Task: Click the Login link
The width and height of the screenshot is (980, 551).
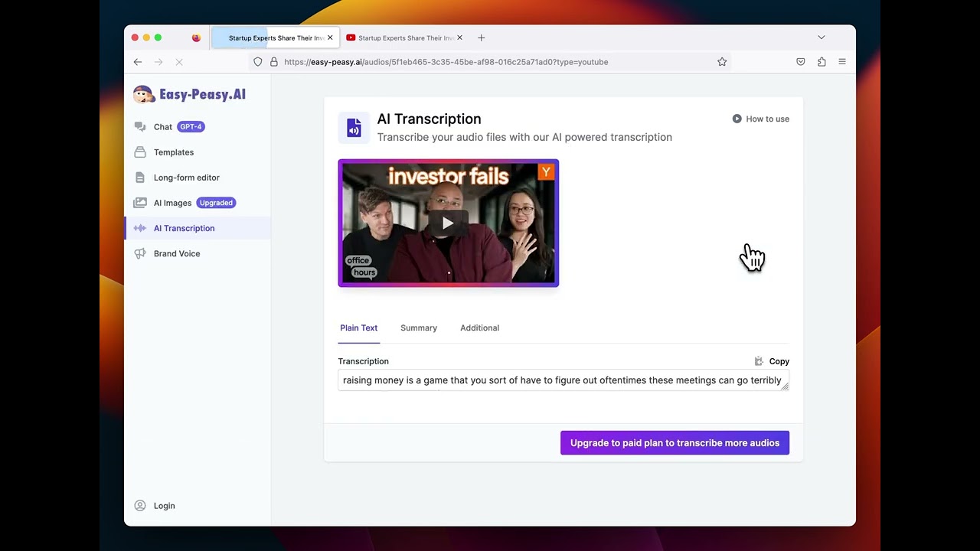Action: click(164, 506)
